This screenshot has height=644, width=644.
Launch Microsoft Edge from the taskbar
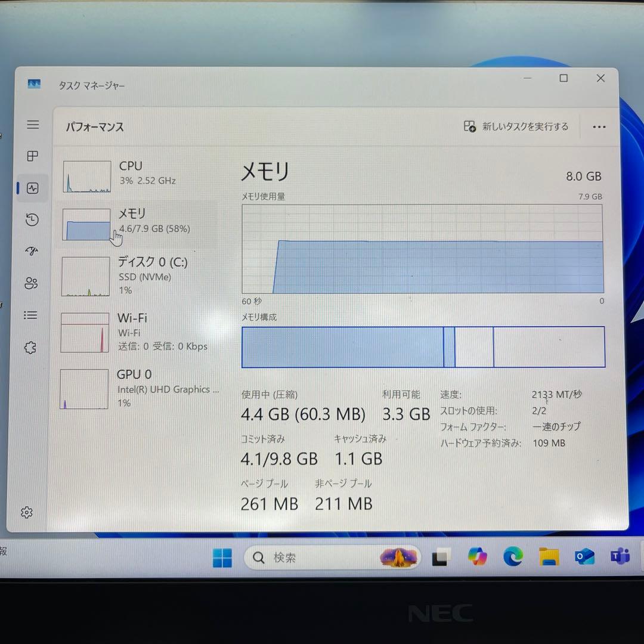point(513,557)
